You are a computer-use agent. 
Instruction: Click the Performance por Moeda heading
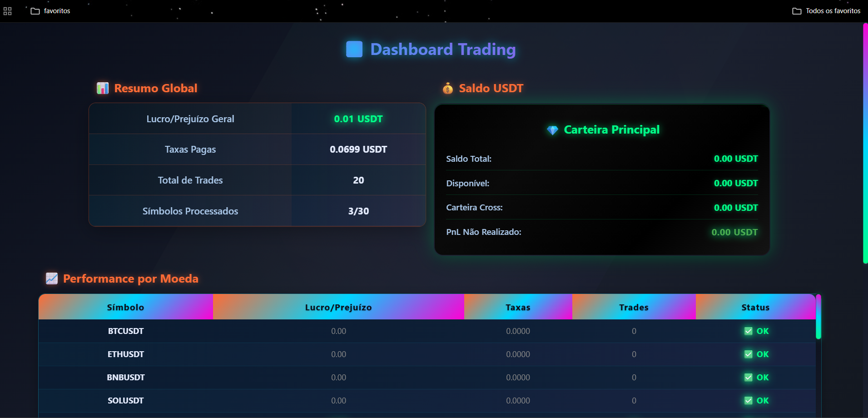[131, 279]
